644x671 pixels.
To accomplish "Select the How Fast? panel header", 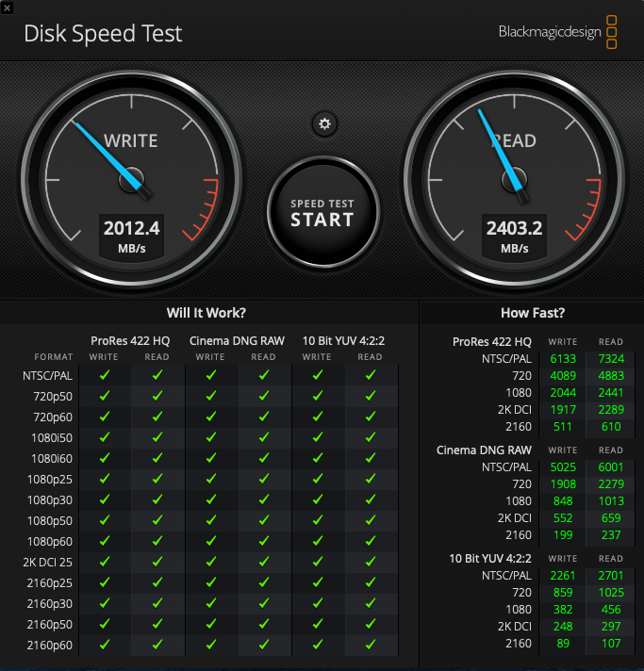I will pos(533,313).
